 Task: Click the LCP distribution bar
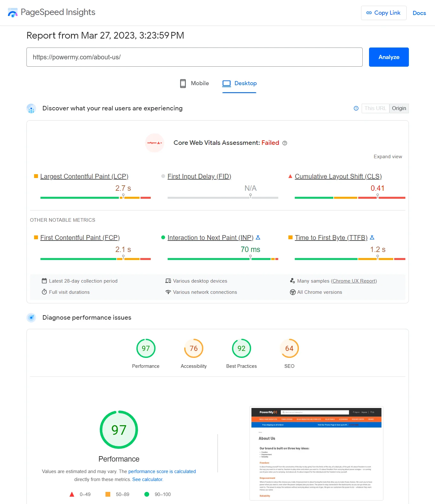pyautogui.click(x=96, y=198)
